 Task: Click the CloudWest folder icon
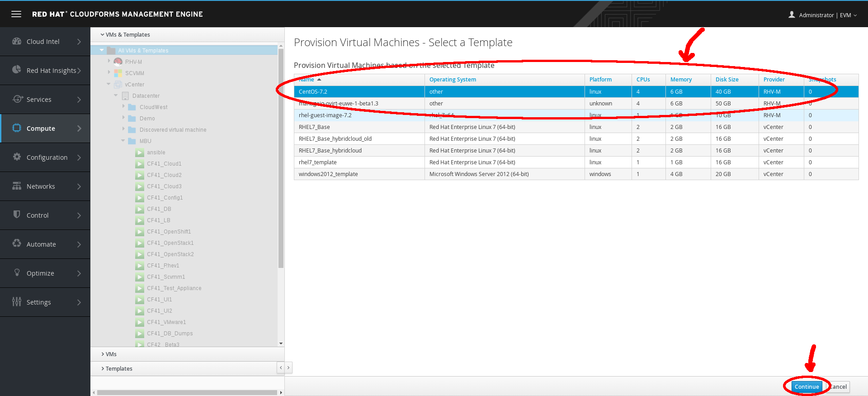pyautogui.click(x=132, y=107)
